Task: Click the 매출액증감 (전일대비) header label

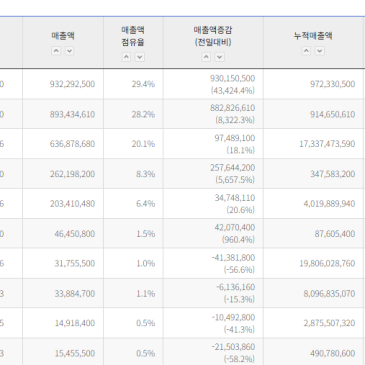Action: [x=213, y=36]
